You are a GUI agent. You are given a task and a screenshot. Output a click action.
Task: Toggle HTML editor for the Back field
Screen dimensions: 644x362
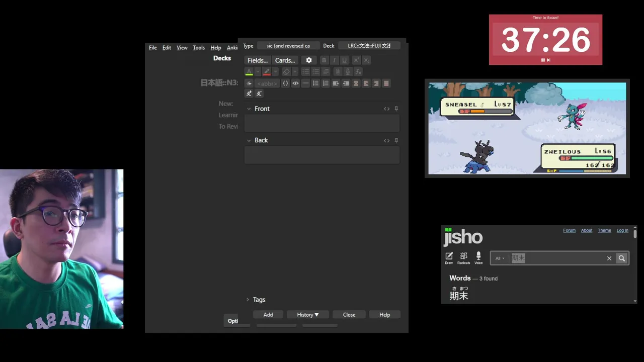click(x=386, y=140)
